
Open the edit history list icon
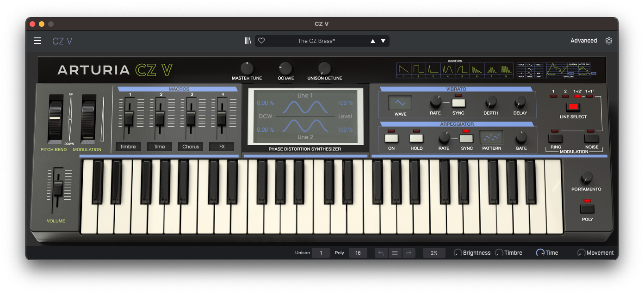(395, 253)
